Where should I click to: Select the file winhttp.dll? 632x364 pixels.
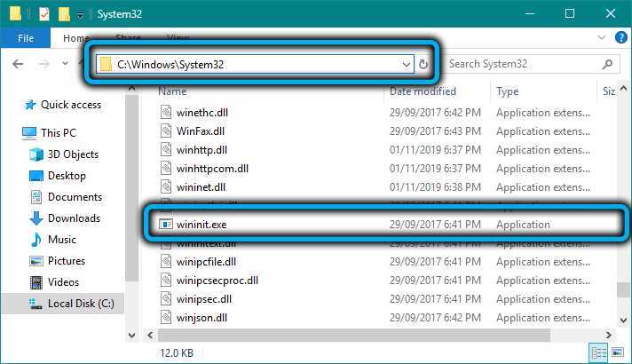click(x=201, y=150)
